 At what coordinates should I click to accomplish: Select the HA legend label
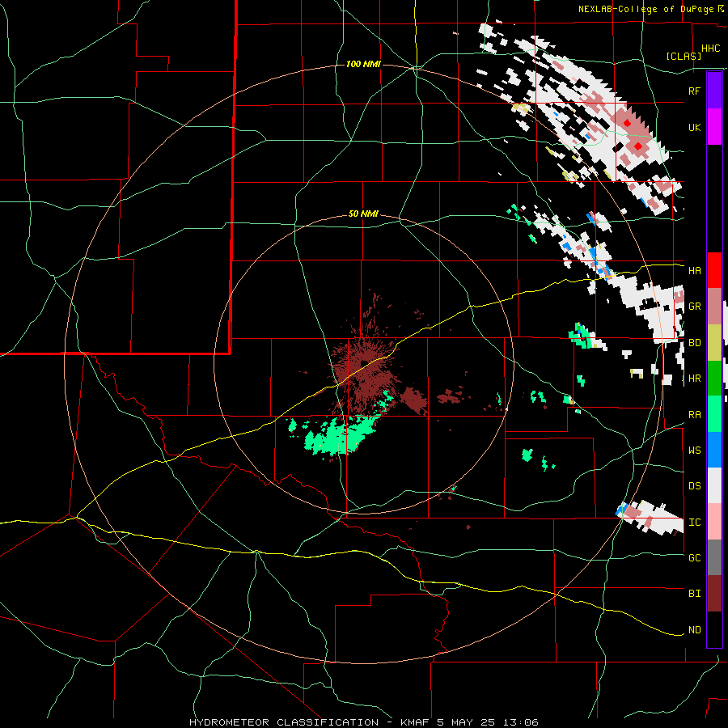(x=694, y=271)
